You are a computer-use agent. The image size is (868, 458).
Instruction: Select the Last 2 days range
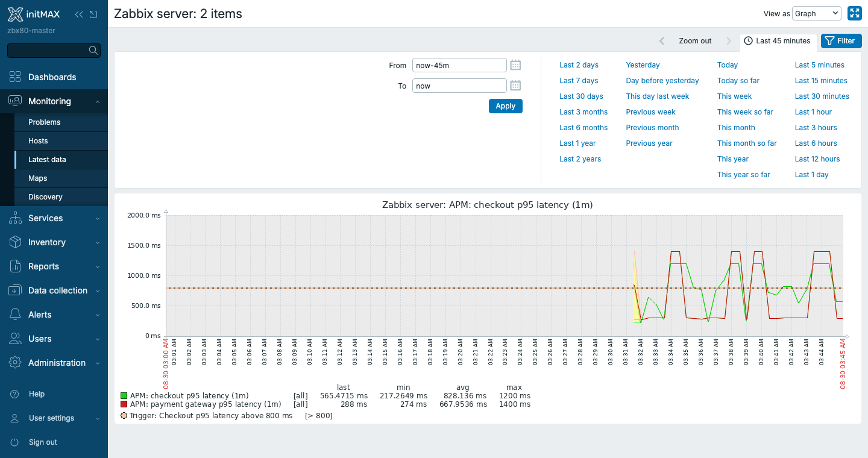[x=579, y=65]
